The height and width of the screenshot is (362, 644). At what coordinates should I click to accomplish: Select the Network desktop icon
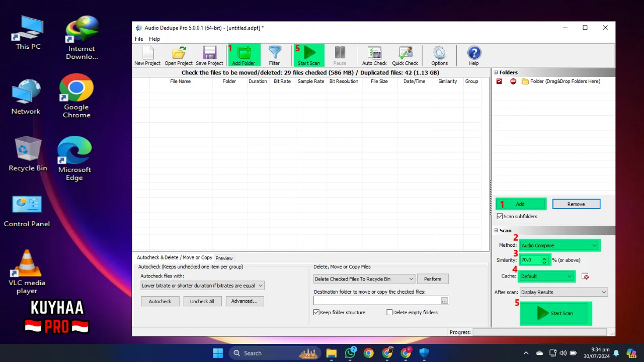pos(26,97)
